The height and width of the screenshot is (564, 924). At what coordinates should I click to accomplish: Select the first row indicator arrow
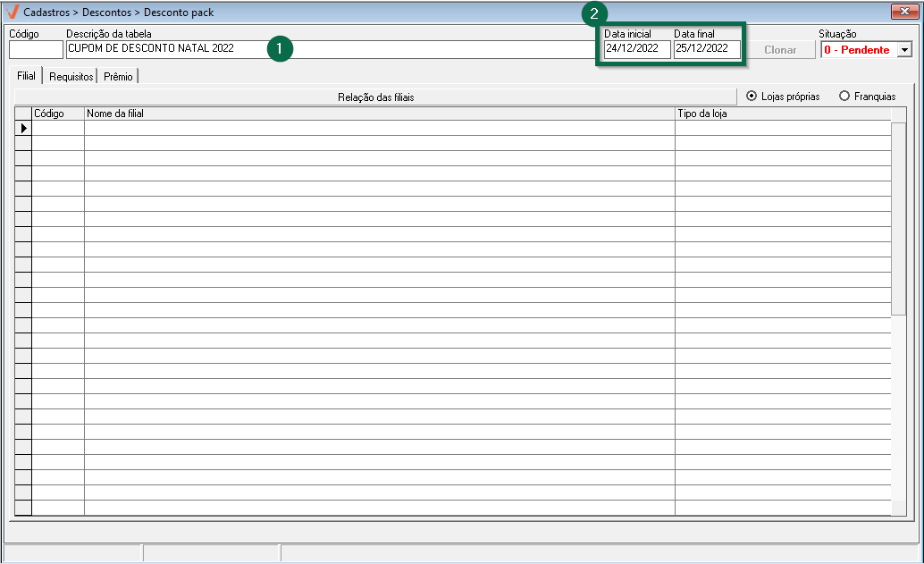coord(23,128)
